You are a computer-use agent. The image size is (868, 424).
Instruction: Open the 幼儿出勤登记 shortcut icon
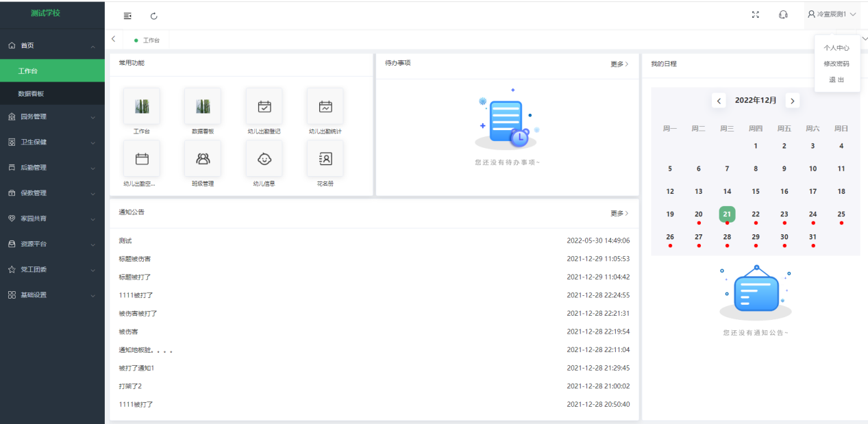point(264,106)
